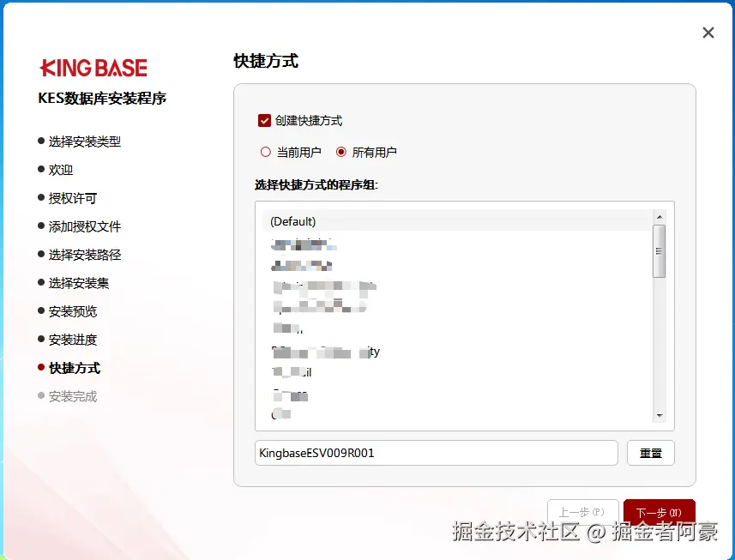Click the KINGBASE logo

(93, 68)
